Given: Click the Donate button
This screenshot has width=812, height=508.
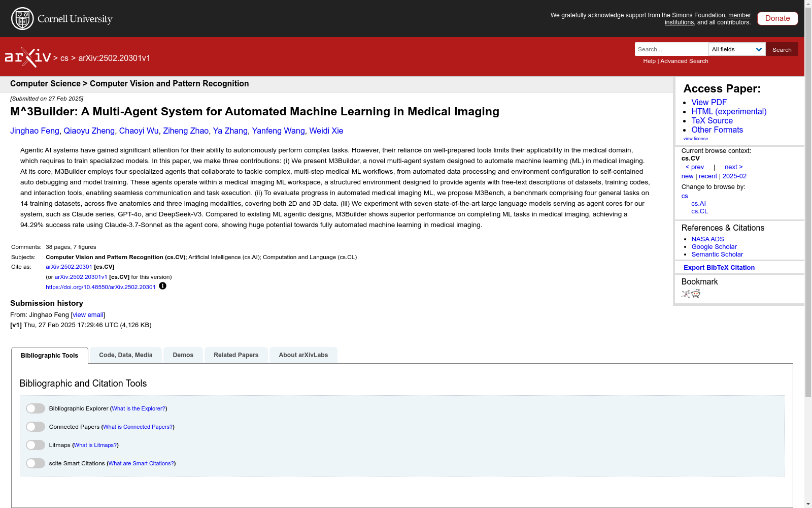Looking at the screenshot, I should pos(777,18).
